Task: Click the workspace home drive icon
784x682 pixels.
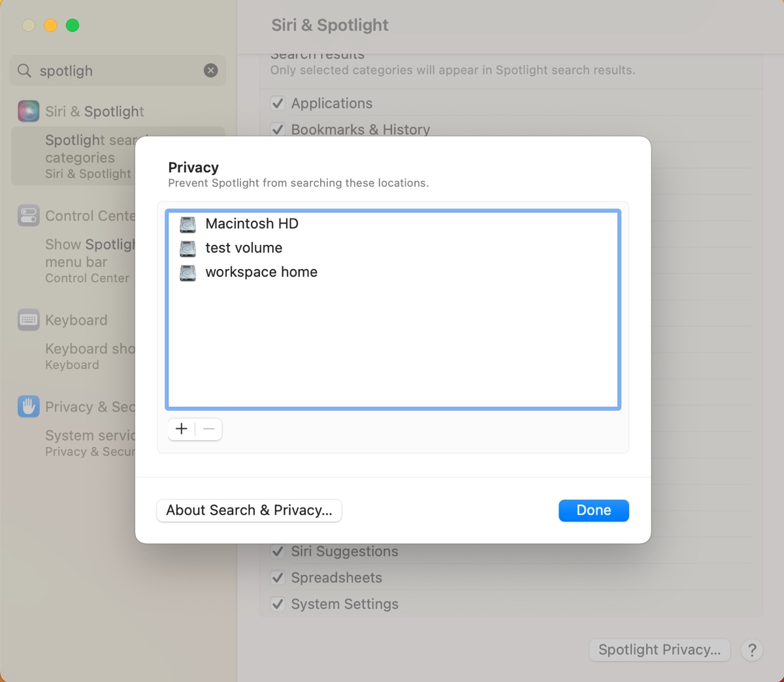Action: point(188,272)
